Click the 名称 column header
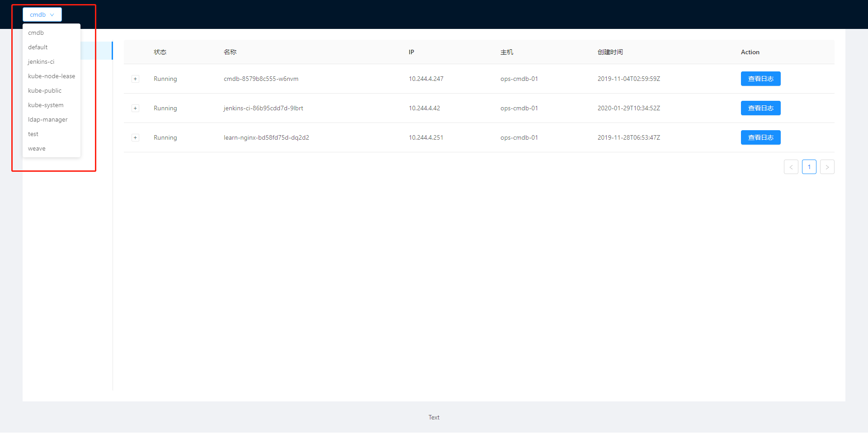Screen dimensions: 868x438 point(230,52)
